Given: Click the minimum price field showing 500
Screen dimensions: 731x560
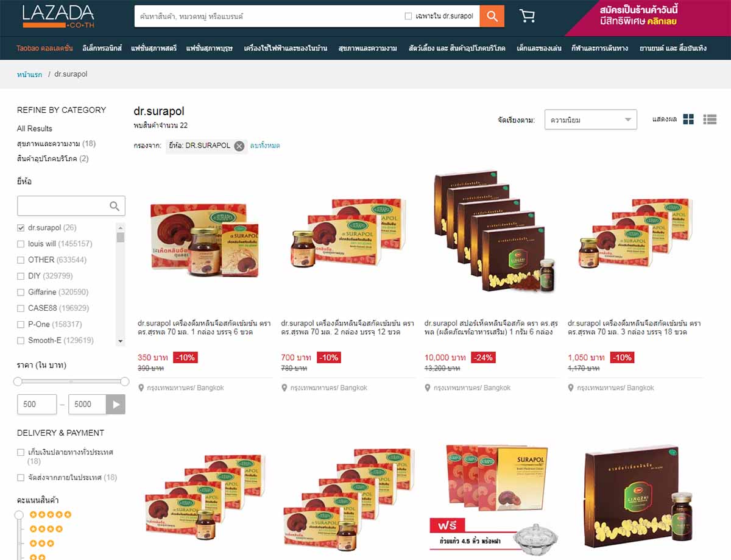Looking at the screenshot, I should click(35, 404).
